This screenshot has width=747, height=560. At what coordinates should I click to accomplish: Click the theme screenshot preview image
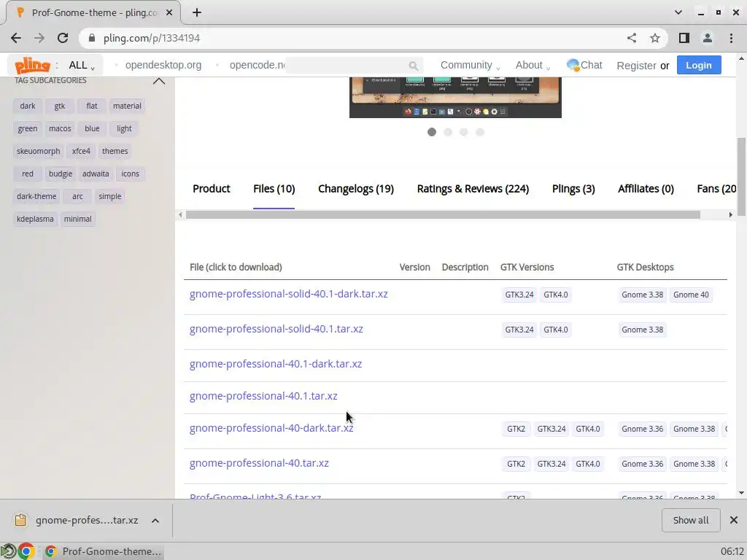[455, 98]
